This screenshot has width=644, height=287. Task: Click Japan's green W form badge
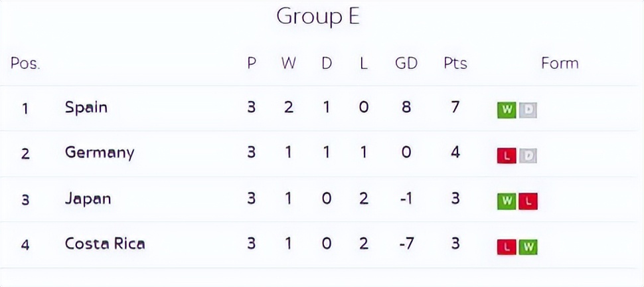coord(507,201)
